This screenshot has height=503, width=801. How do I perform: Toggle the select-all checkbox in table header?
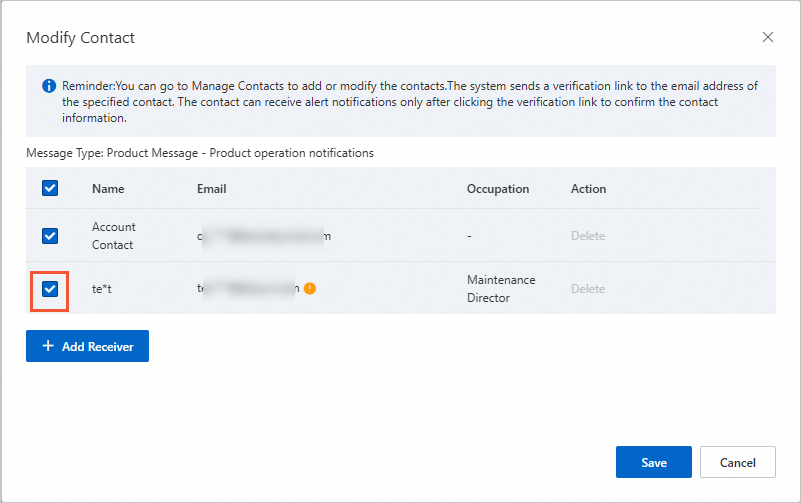50,188
